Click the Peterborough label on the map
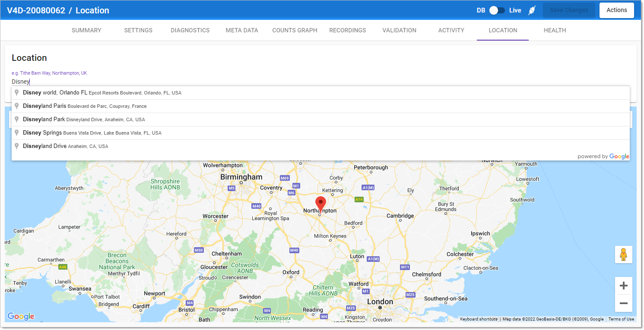The width and height of the screenshot is (644, 330). (x=371, y=167)
